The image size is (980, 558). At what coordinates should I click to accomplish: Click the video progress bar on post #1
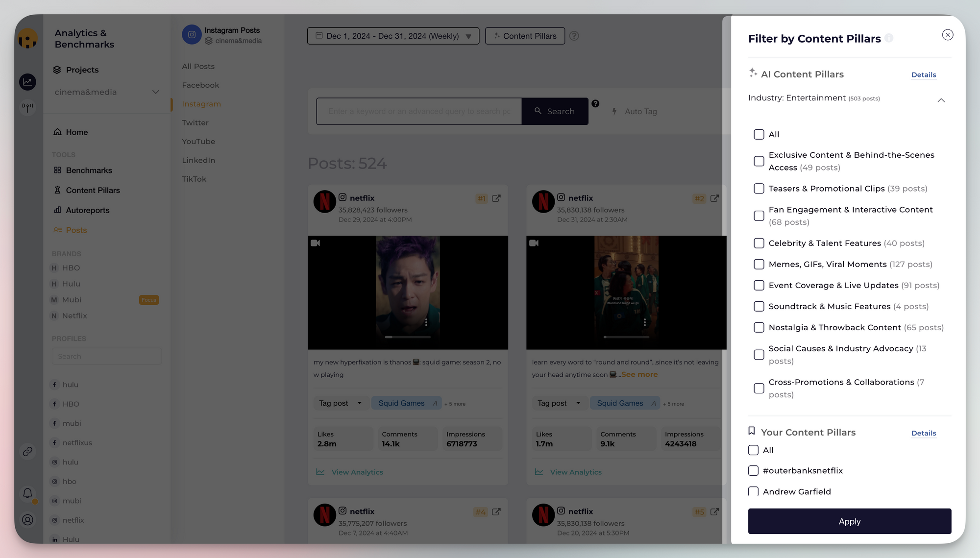click(408, 337)
